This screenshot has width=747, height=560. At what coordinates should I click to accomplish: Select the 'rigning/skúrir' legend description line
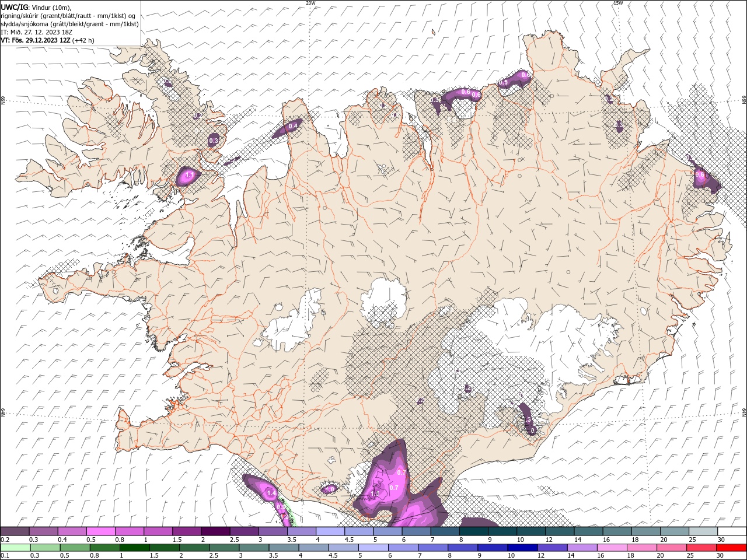coord(68,16)
